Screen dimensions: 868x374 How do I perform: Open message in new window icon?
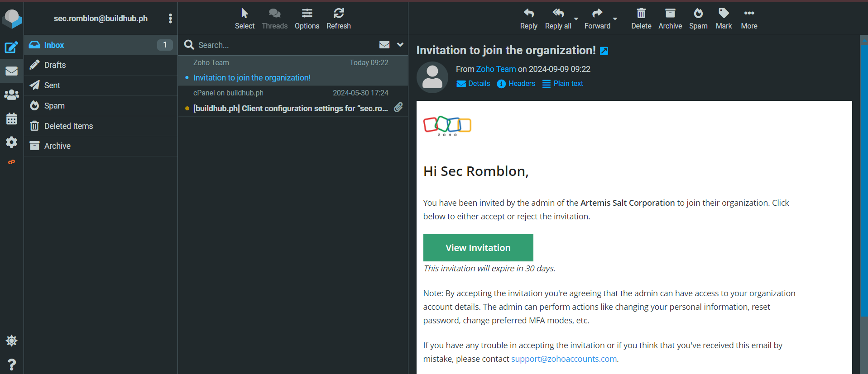604,51
